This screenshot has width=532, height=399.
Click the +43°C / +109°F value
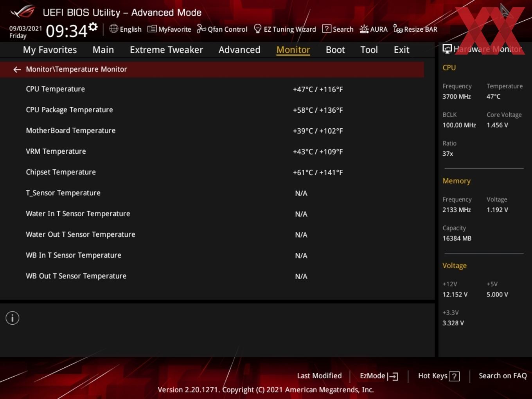pyautogui.click(x=318, y=151)
